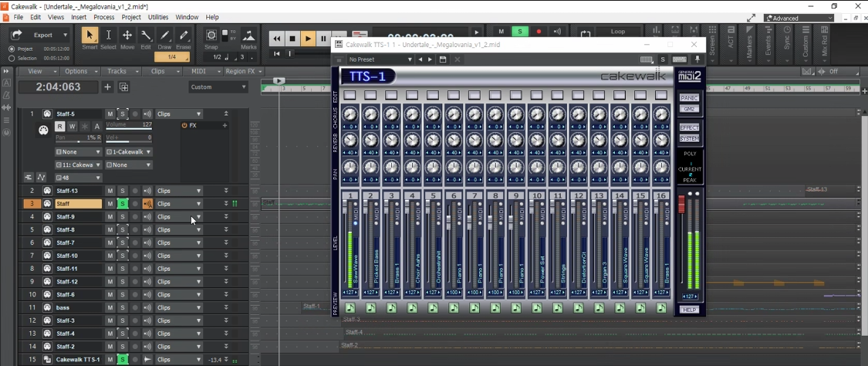Image resolution: width=868 pixels, height=366 pixels.
Task: Enable Read automation R on Staff-5
Action: coord(59,127)
